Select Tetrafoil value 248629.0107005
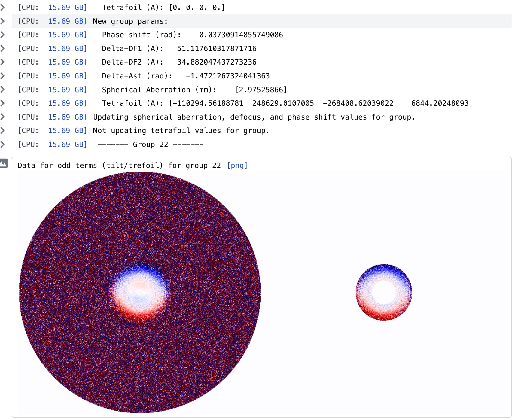Screen dimensions: 515x420 click(x=283, y=103)
